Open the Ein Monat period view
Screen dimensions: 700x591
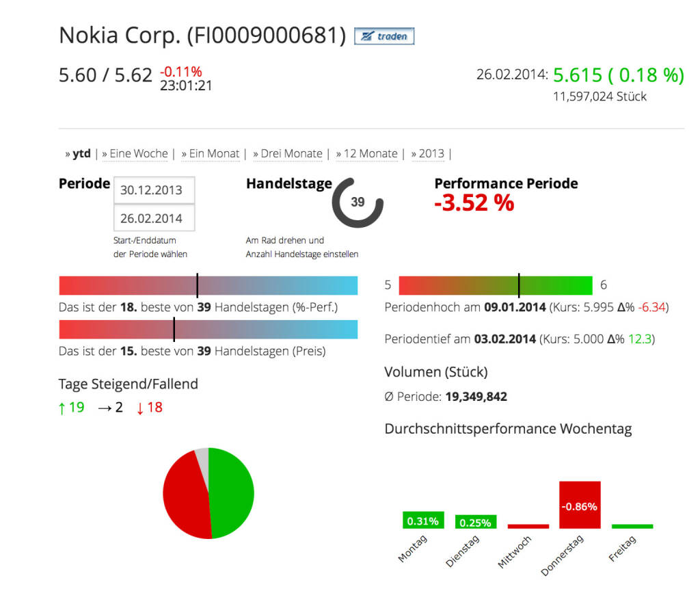coord(214,153)
